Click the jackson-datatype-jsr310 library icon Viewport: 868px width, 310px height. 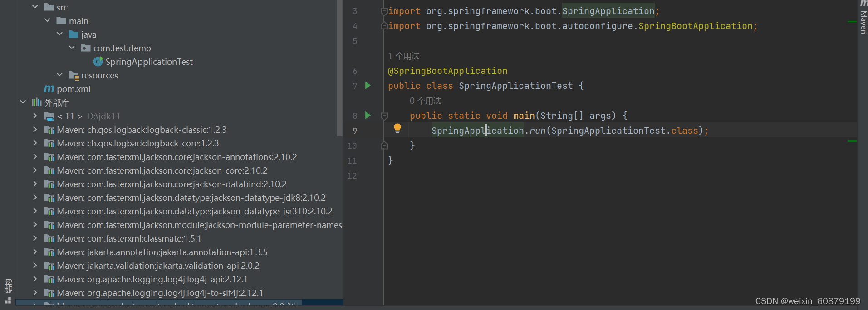(49, 212)
